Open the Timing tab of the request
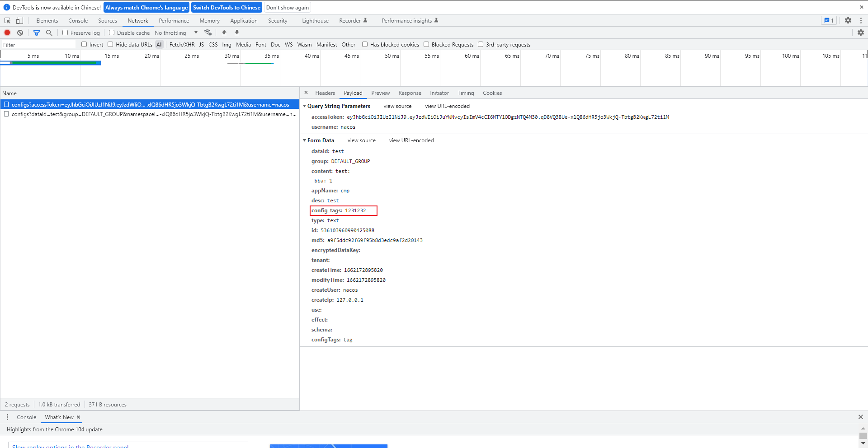 [466, 93]
